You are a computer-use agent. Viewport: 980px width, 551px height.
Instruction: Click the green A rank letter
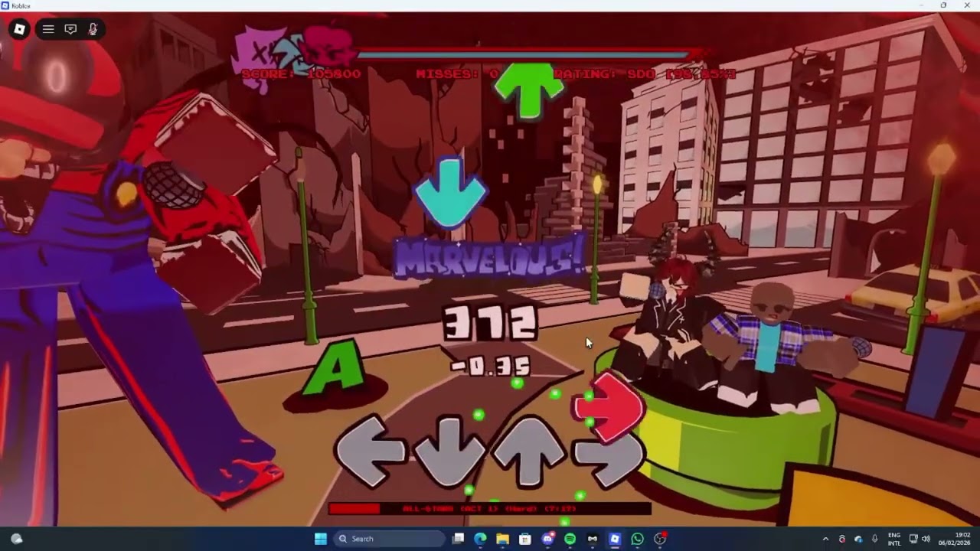[x=334, y=370]
